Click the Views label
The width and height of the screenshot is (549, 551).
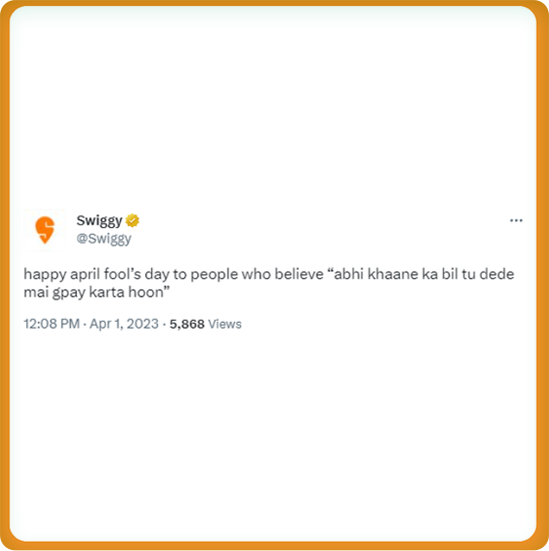pos(225,324)
